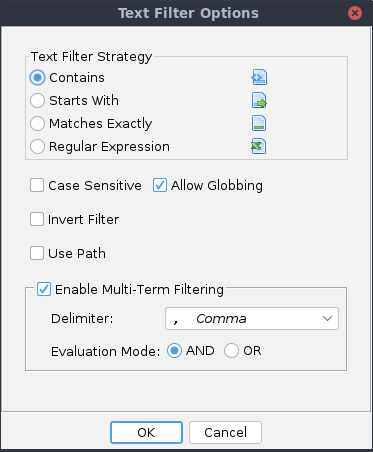This screenshot has width=373, height=452.
Task: Select the Contains radio button
Action: (x=37, y=78)
